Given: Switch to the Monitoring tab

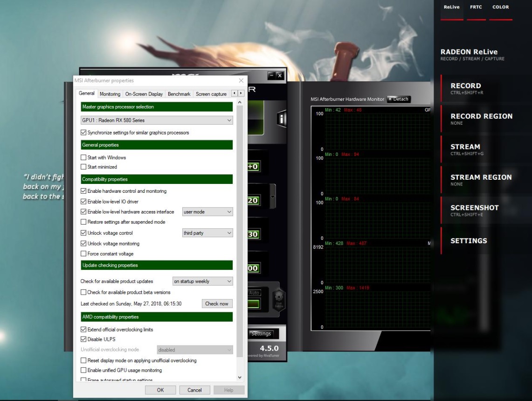Looking at the screenshot, I should pos(110,94).
